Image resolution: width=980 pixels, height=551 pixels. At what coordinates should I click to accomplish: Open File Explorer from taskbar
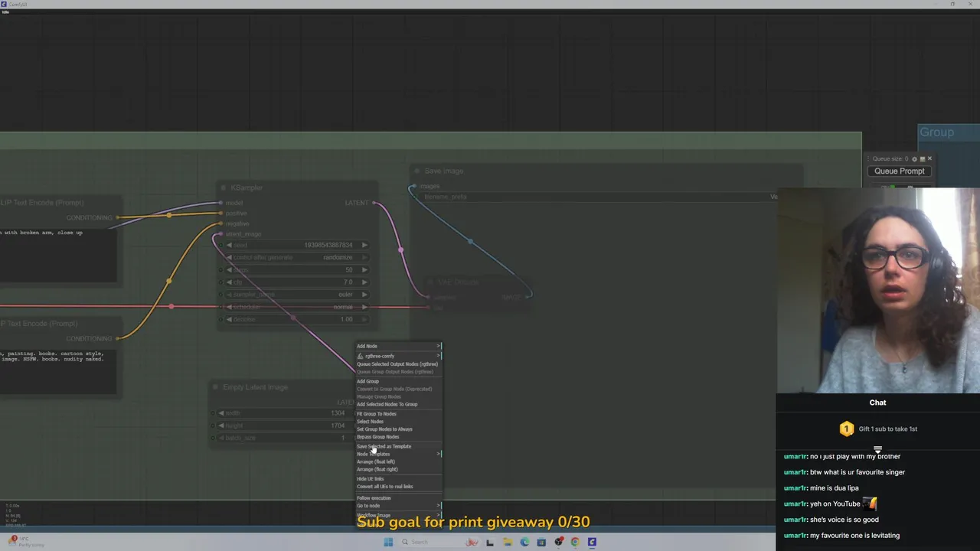(508, 542)
